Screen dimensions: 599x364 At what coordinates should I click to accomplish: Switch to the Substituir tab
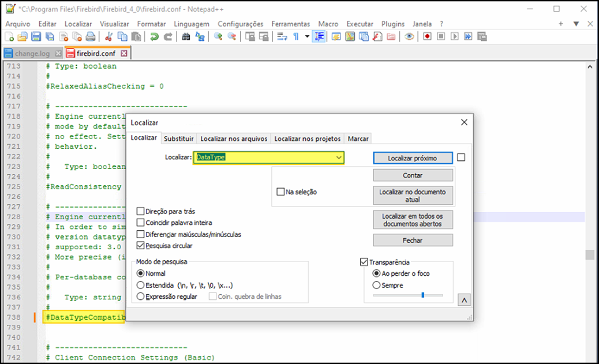[179, 138]
